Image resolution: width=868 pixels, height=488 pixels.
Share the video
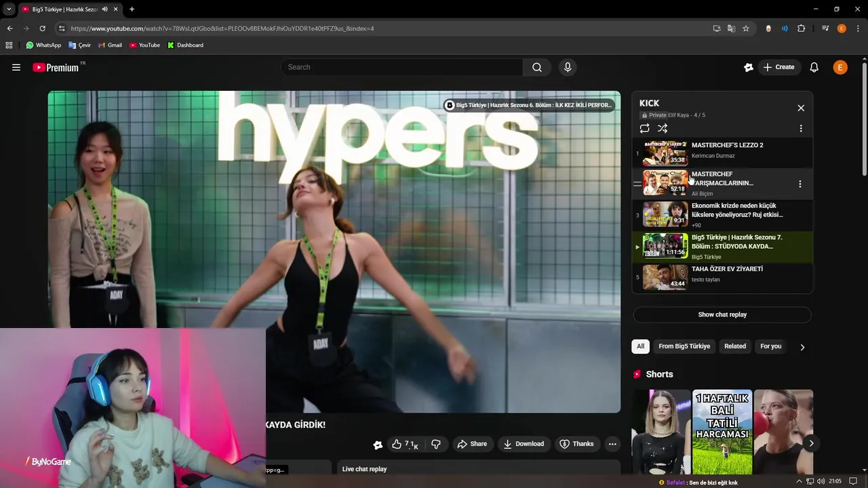472,444
